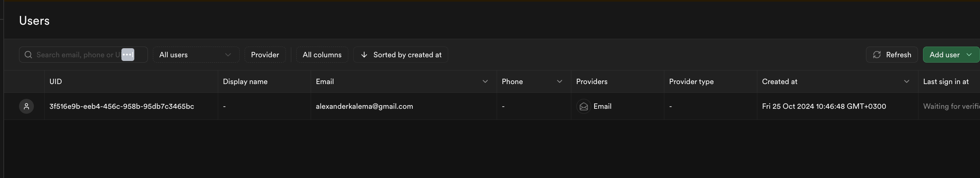Click the sort direction arrow icon
Image resolution: width=980 pixels, height=178 pixels.
(364, 55)
